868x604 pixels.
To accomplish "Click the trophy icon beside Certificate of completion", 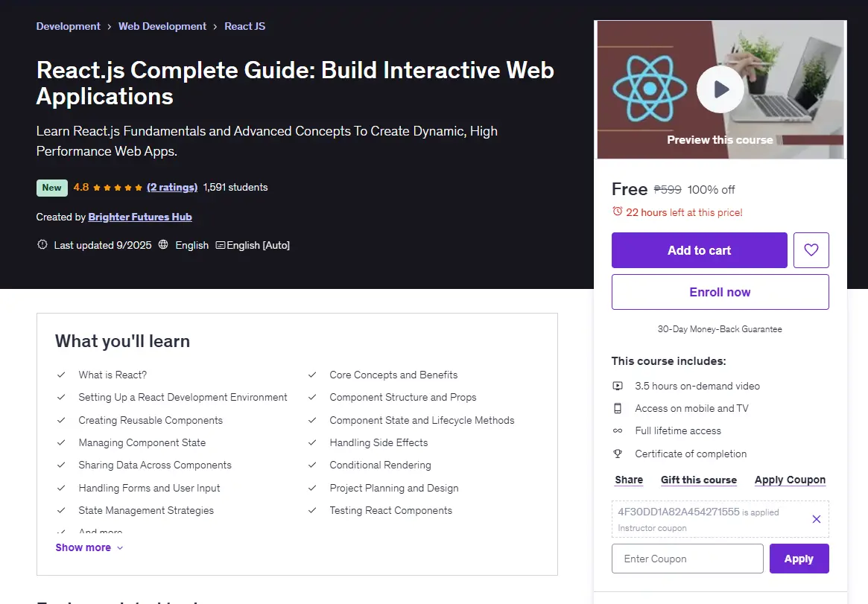I will click(x=618, y=454).
